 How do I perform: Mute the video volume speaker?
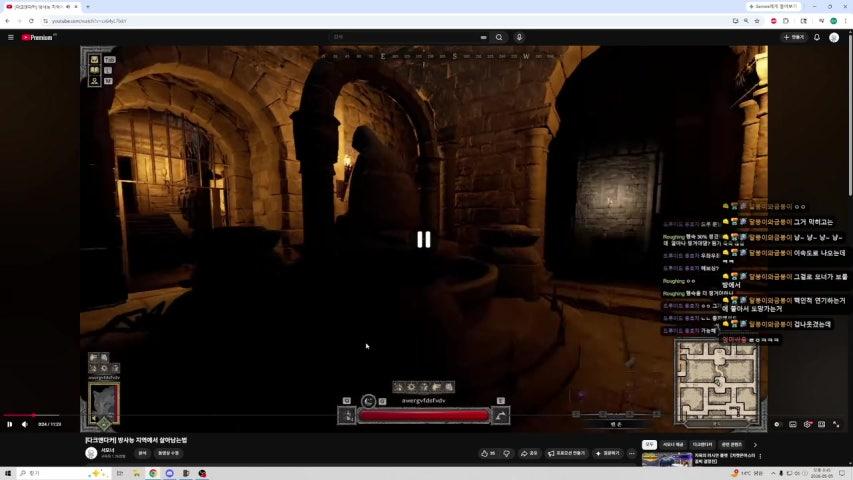[x=25, y=424]
